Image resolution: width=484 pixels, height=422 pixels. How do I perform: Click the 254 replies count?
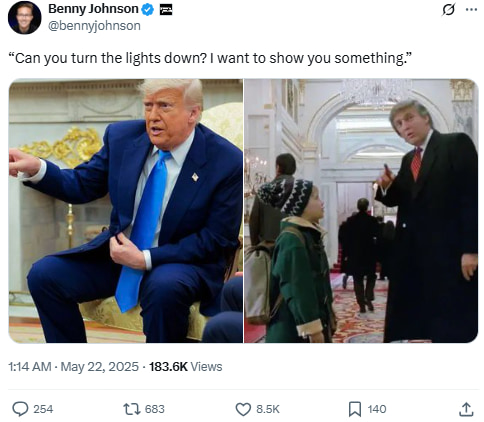43,409
